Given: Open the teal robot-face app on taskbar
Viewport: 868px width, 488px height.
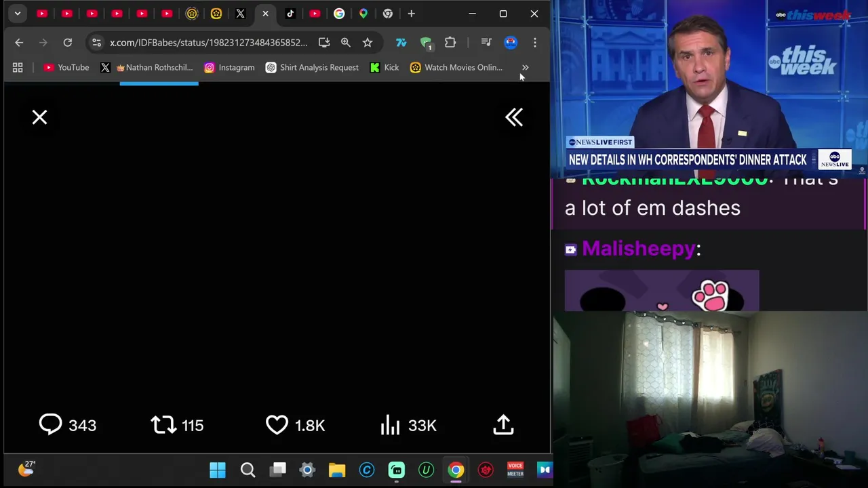Looking at the screenshot, I should point(397,470).
